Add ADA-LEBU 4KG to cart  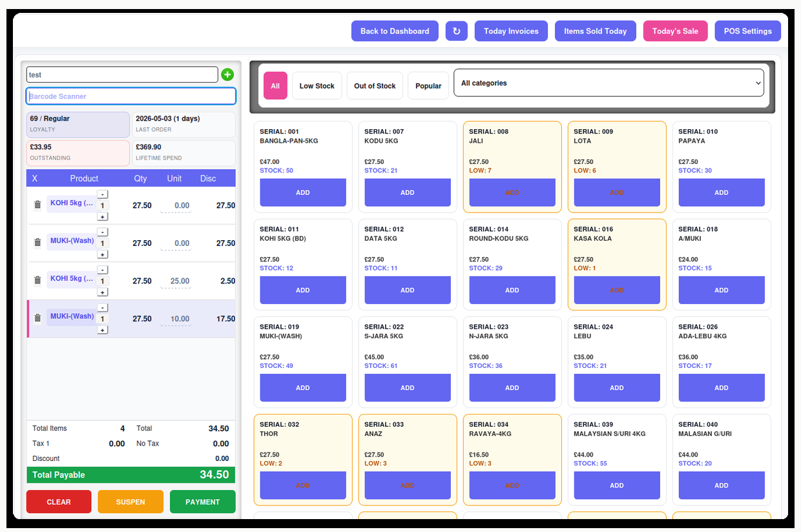(722, 387)
